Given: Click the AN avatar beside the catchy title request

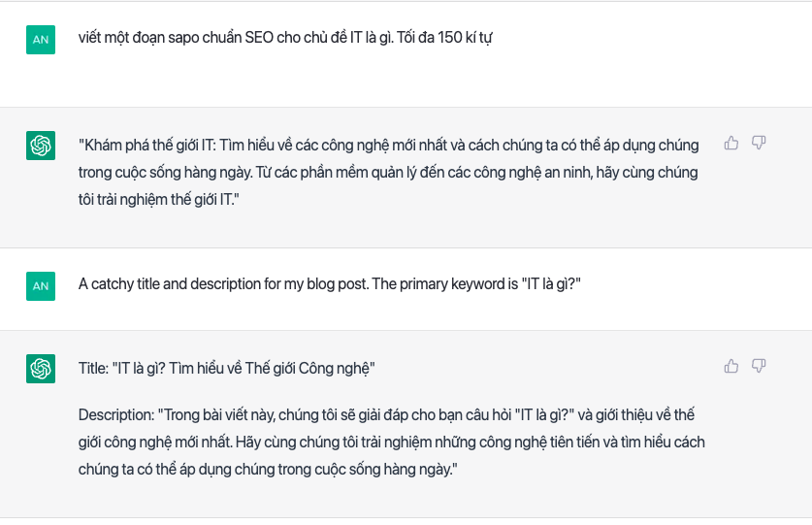Looking at the screenshot, I should point(41,285).
